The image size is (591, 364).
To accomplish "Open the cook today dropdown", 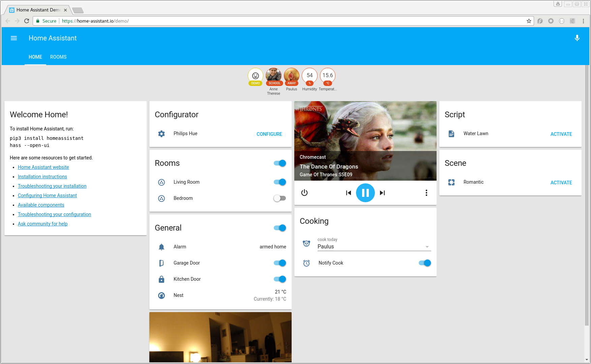I will (374, 247).
